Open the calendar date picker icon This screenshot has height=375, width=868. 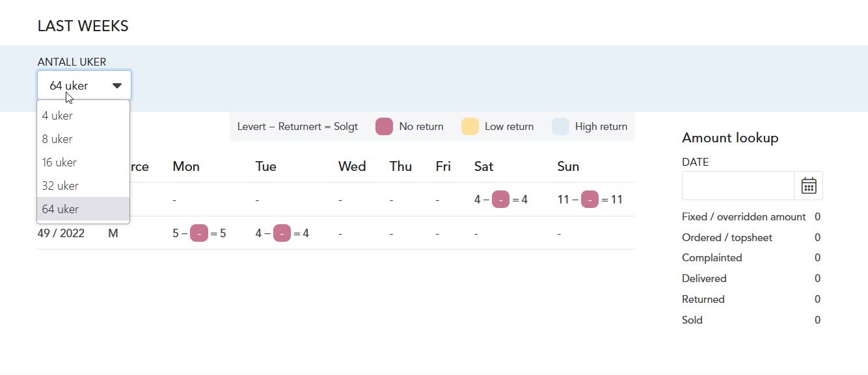[808, 186]
